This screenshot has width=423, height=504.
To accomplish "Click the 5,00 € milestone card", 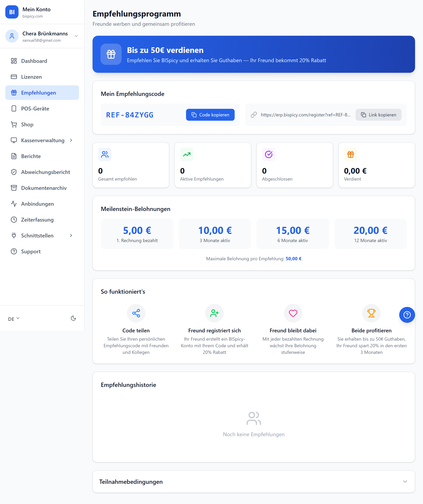I will click(x=137, y=233).
